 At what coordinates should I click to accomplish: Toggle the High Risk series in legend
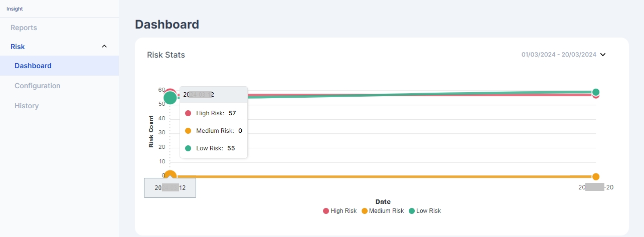340,211
